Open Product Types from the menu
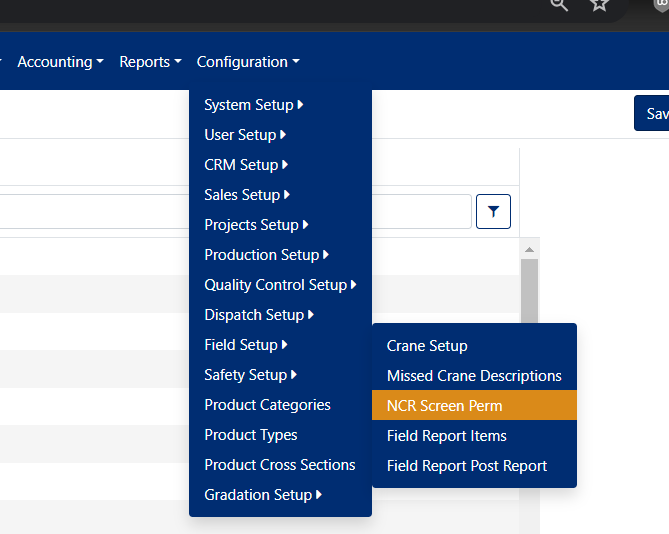The width and height of the screenshot is (669, 534). click(280, 435)
